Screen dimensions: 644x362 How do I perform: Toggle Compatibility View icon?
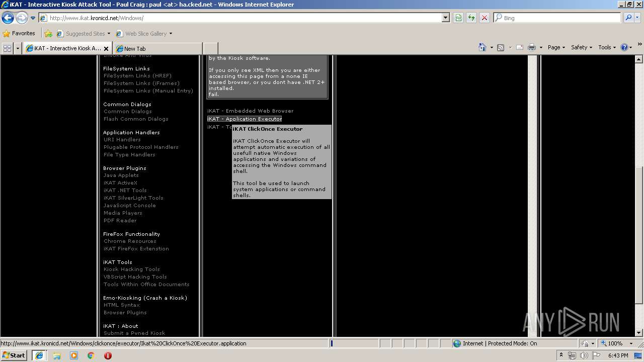[x=458, y=18]
